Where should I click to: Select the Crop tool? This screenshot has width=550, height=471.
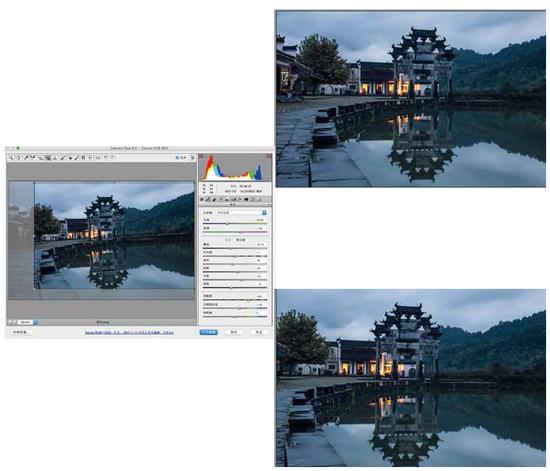click(x=48, y=158)
